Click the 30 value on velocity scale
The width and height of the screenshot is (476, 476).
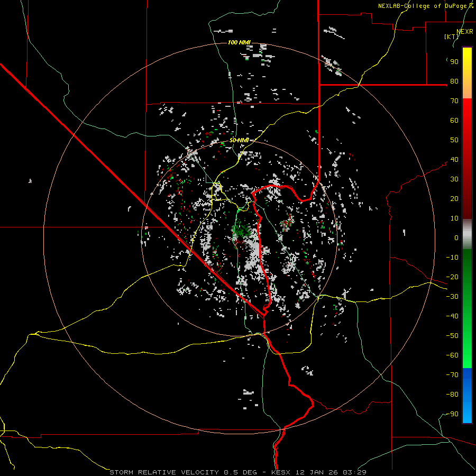click(x=454, y=179)
